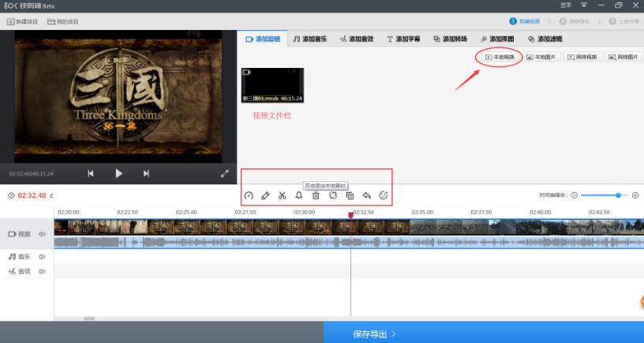
Task: Click the 02:40.00 mark on the time ruler
Action: (540, 213)
